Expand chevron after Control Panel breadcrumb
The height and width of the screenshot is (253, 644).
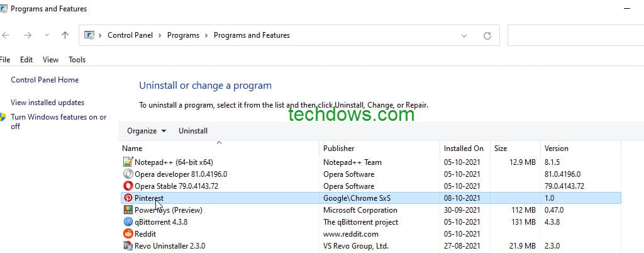(160, 35)
